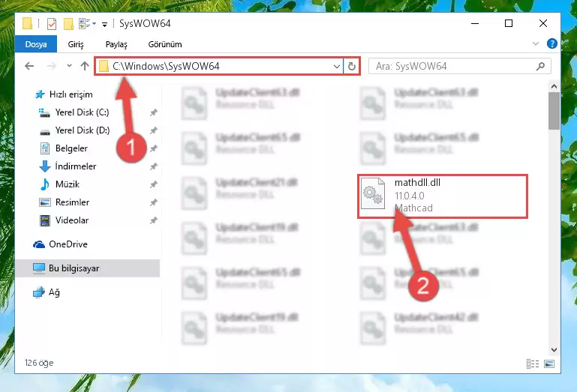577x392 pixels.
Task: Open Videolar folder in sidebar
Action: pos(72,220)
